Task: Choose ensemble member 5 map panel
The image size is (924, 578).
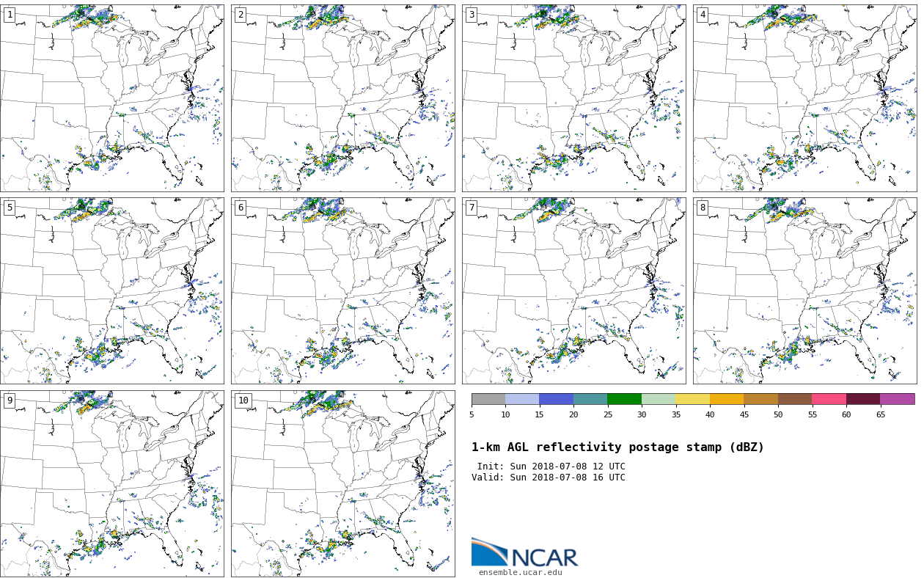Action: pyautogui.click(x=111, y=290)
